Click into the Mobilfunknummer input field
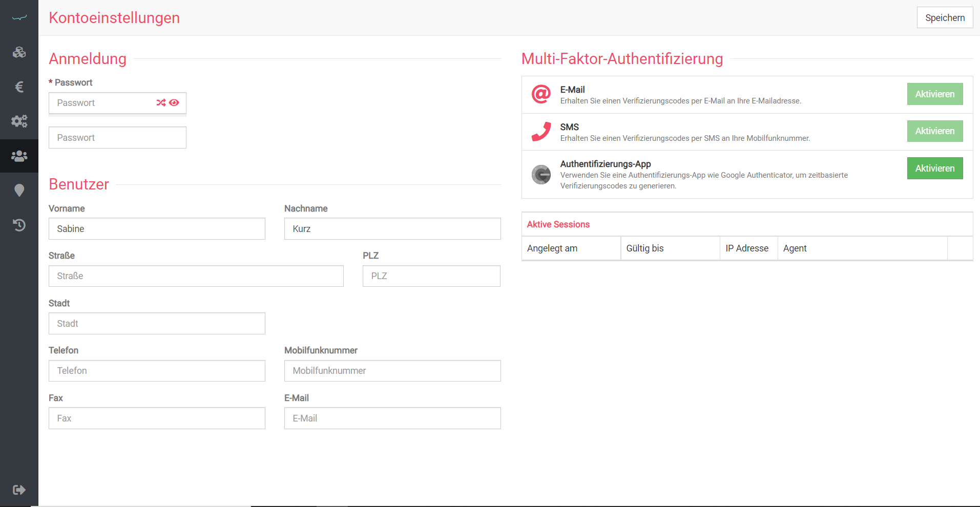The width and height of the screenshot is (980, 507). click(392, 371)
